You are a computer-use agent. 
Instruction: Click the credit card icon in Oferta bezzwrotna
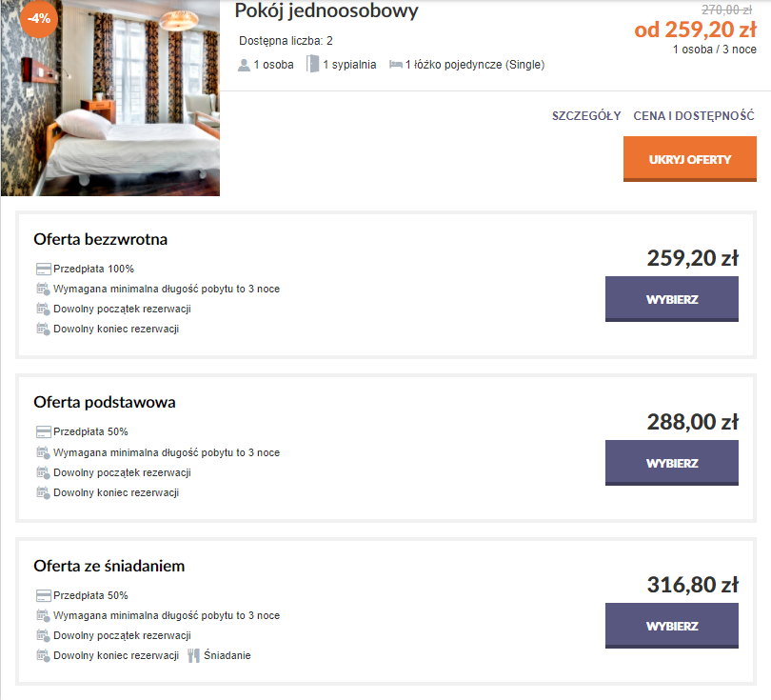click(x=43, y=269)
